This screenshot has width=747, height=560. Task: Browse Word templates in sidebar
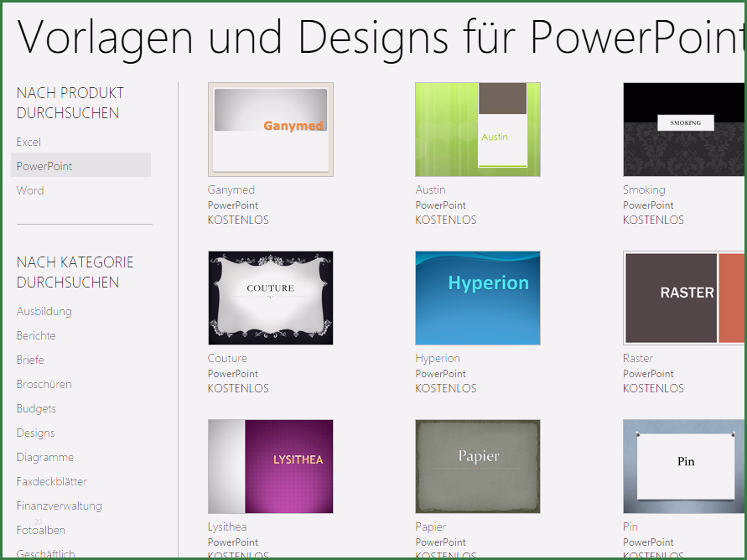click(x=30, y=190)
